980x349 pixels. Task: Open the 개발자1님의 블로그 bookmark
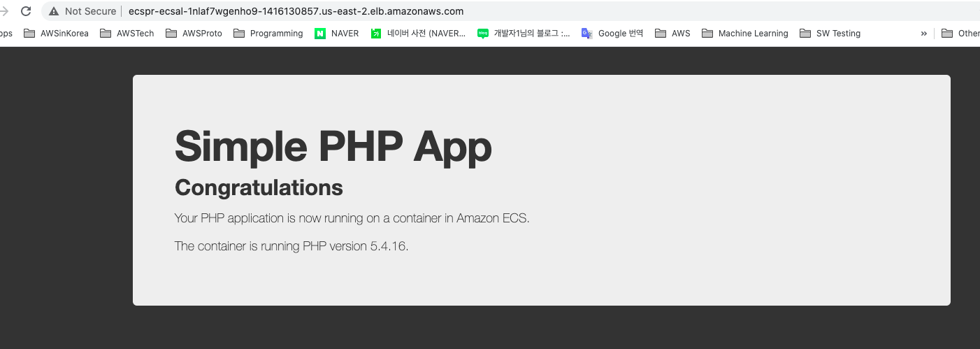point(524,33)
